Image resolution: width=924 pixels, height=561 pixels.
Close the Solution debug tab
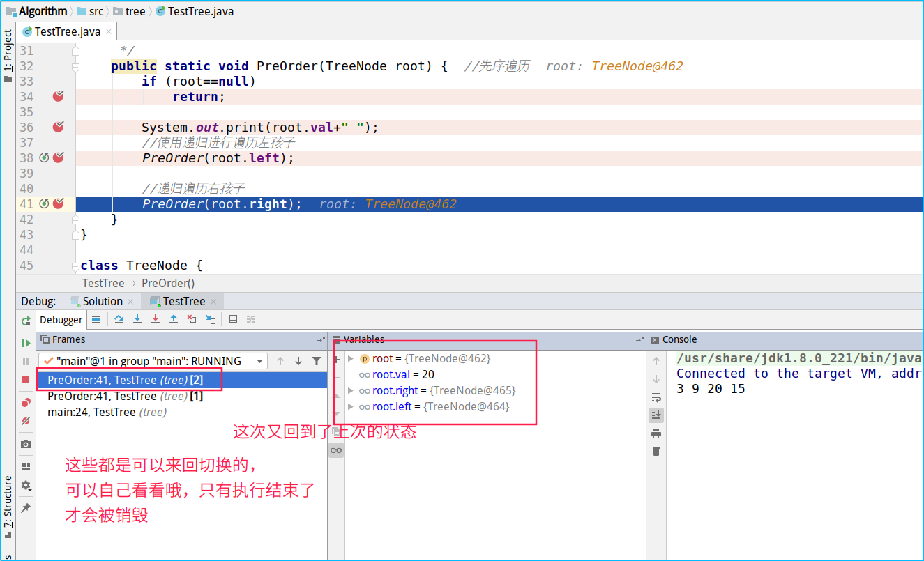click(x=130, y=302)
